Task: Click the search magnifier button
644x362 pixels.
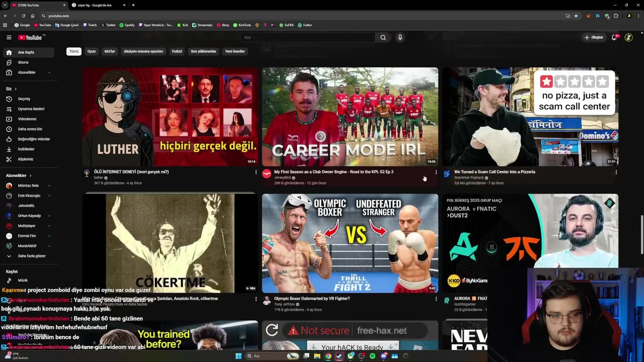Action: tap(383, 37)
